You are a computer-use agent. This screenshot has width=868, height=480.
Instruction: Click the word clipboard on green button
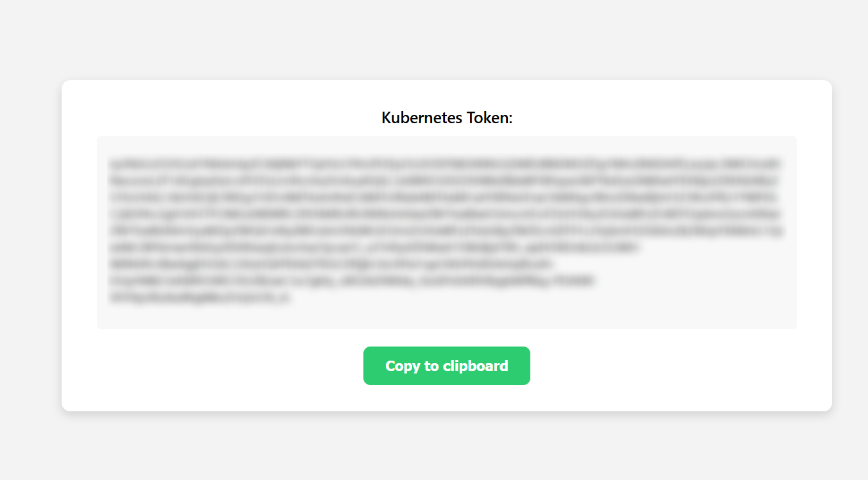click(x=476, y=366)
